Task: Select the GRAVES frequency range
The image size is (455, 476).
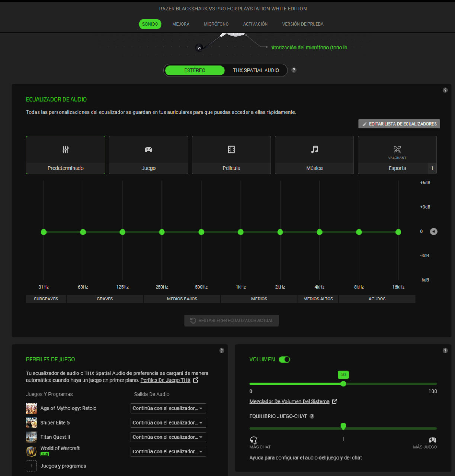Action: (105, 299)
